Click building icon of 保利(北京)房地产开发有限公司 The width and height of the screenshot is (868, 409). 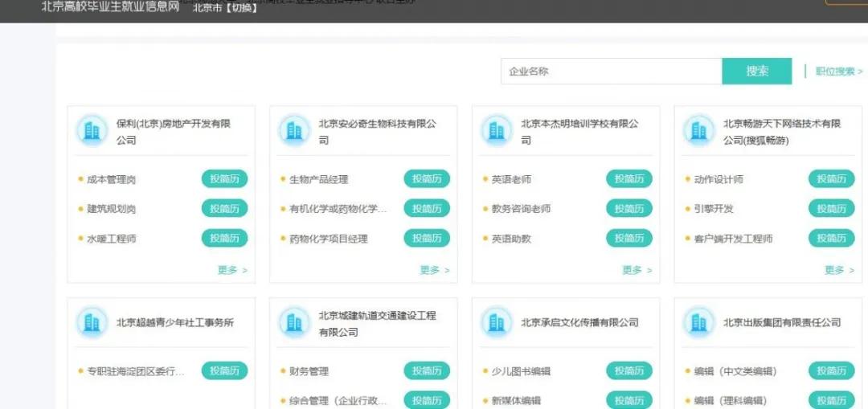92,131
